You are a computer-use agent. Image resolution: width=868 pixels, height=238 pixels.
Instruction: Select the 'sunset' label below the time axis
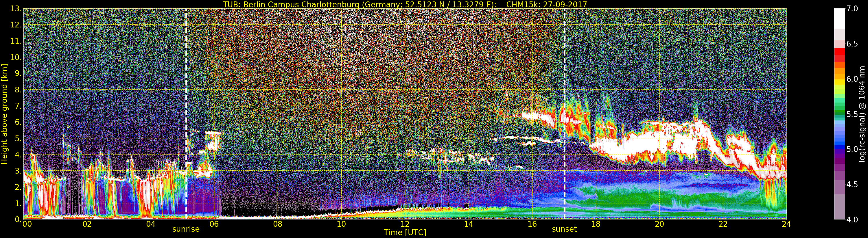click(564, 229)
